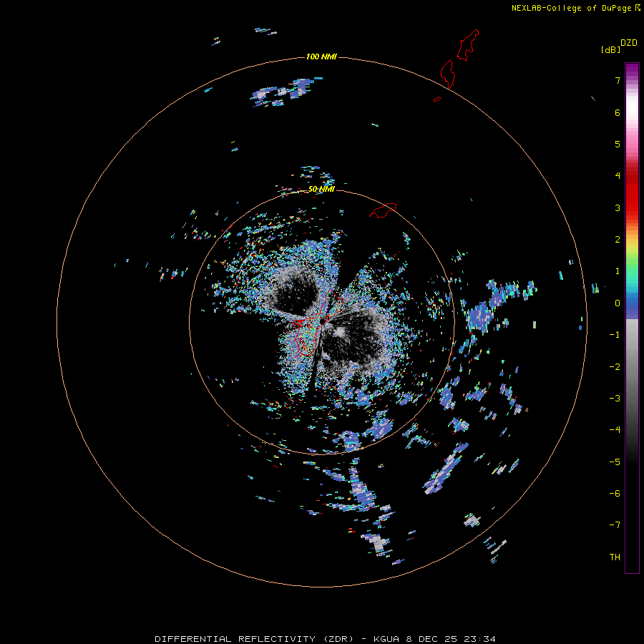Click the NEXLAB-College of DuPage label
644x644 pixels.
tap(576, 8)
